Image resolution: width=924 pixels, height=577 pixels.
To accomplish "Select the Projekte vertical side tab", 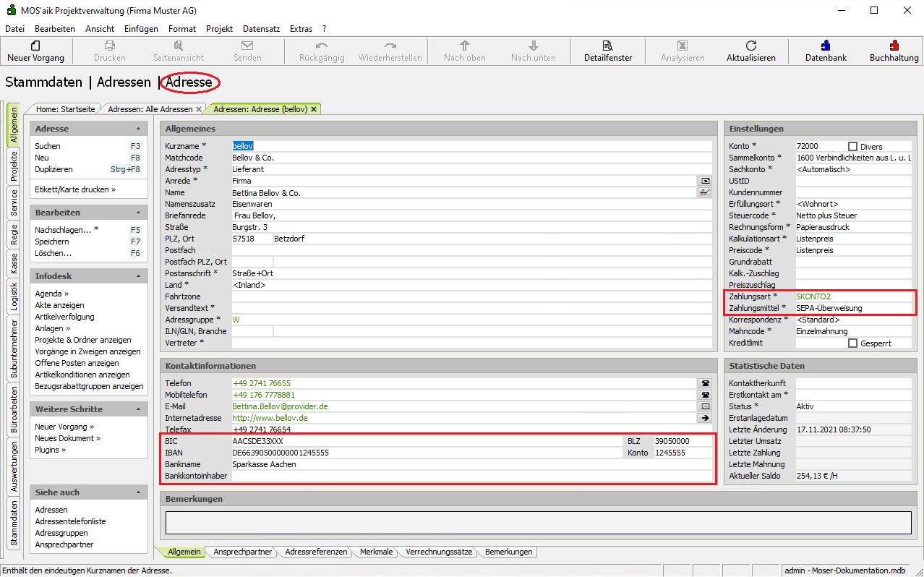I will point(14,166).
